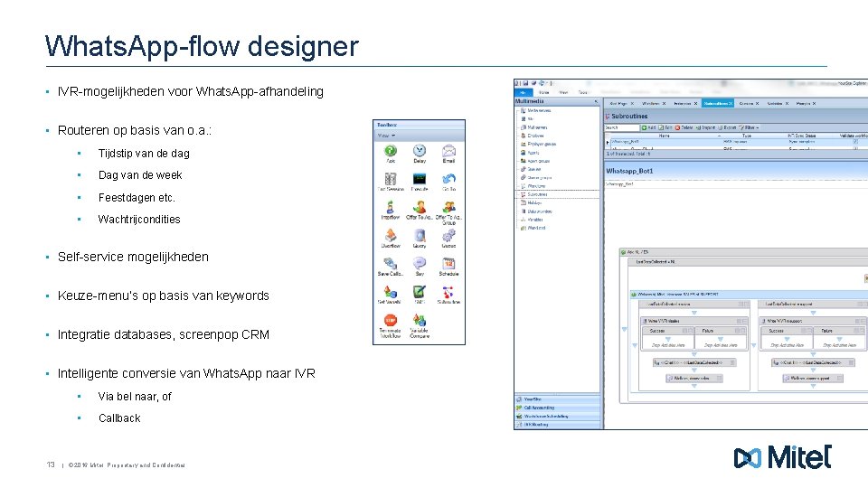
Task: Sort grid by Name column header
Action: (665, 136)
